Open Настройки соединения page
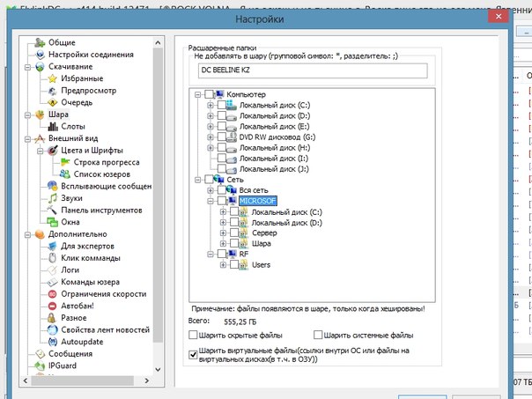This screenshot has width=532, height=399. point(96,55)
